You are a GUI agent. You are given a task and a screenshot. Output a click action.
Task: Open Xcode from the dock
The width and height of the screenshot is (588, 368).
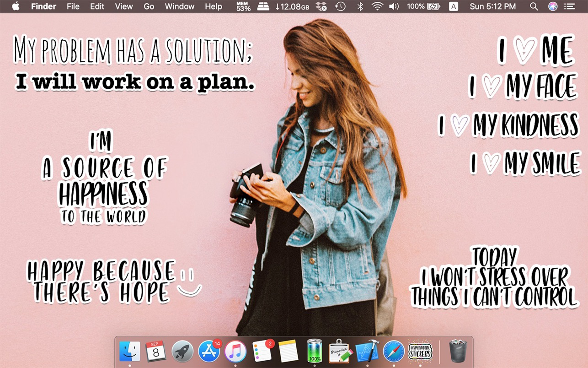click(x=367, y=352)
